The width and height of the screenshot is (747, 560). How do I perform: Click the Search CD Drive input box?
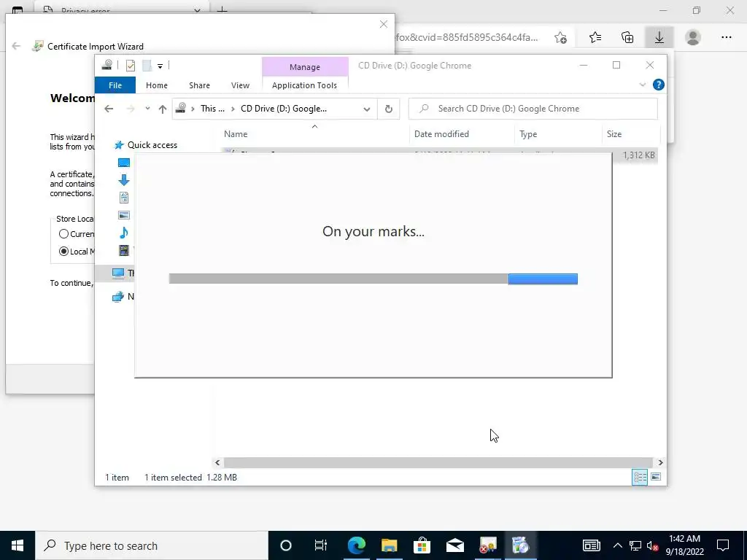(x=533, y=109)
